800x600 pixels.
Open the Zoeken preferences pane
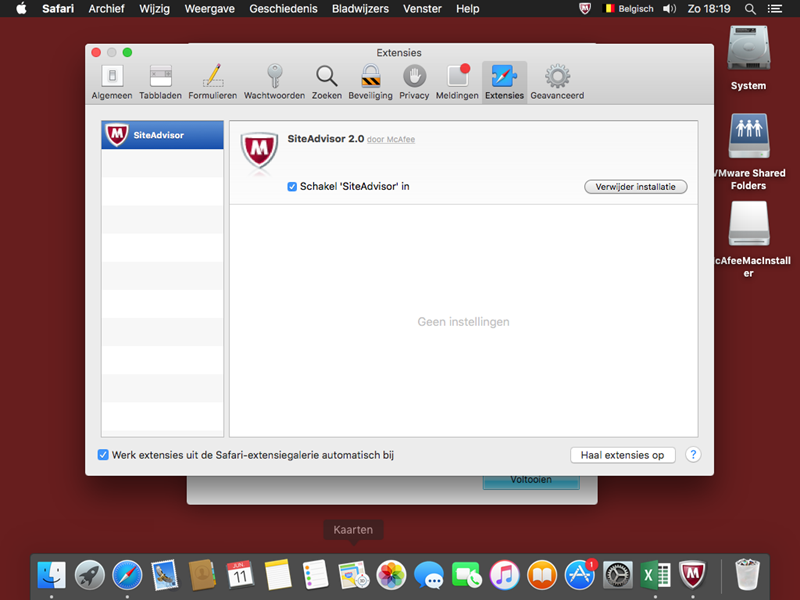pos(327,82)
